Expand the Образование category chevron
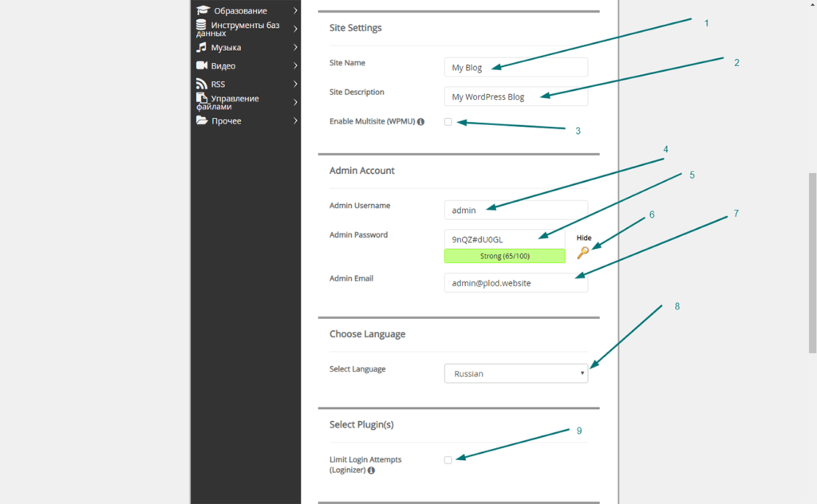This screenshot has height=504, width=817. pyautogui.click(x=295, y=10)
